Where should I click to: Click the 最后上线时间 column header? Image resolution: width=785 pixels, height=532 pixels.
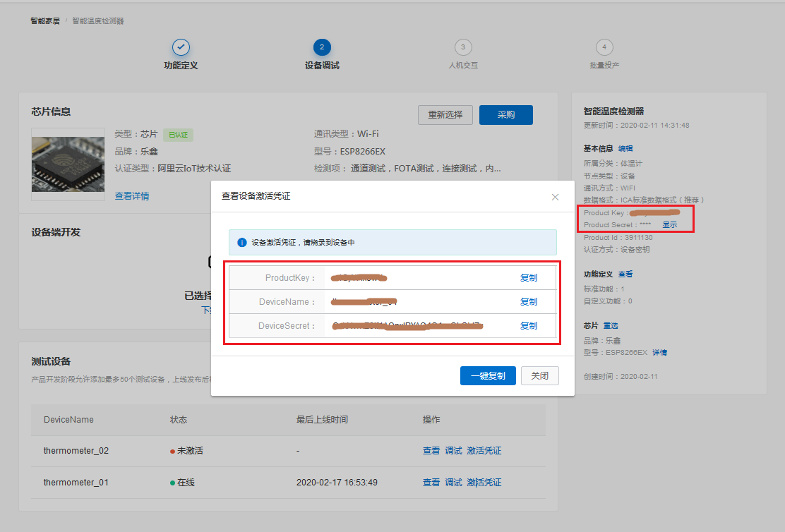tap(322, 420)
